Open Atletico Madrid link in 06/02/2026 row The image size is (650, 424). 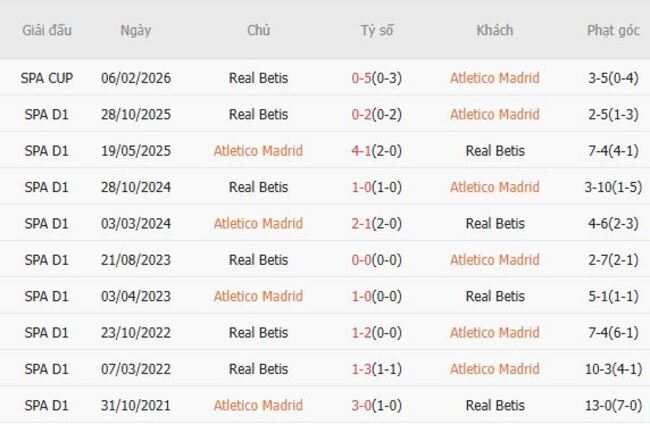[494, 78]
